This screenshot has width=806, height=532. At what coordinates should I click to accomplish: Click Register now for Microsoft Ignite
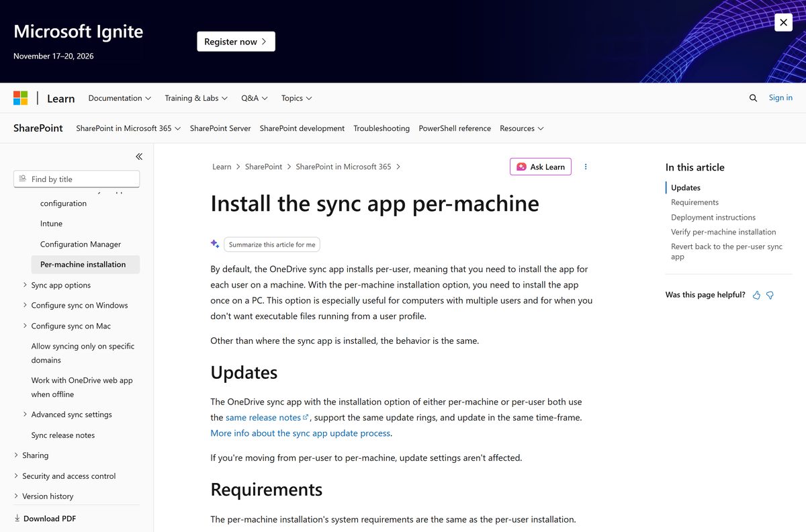[236, 42]
